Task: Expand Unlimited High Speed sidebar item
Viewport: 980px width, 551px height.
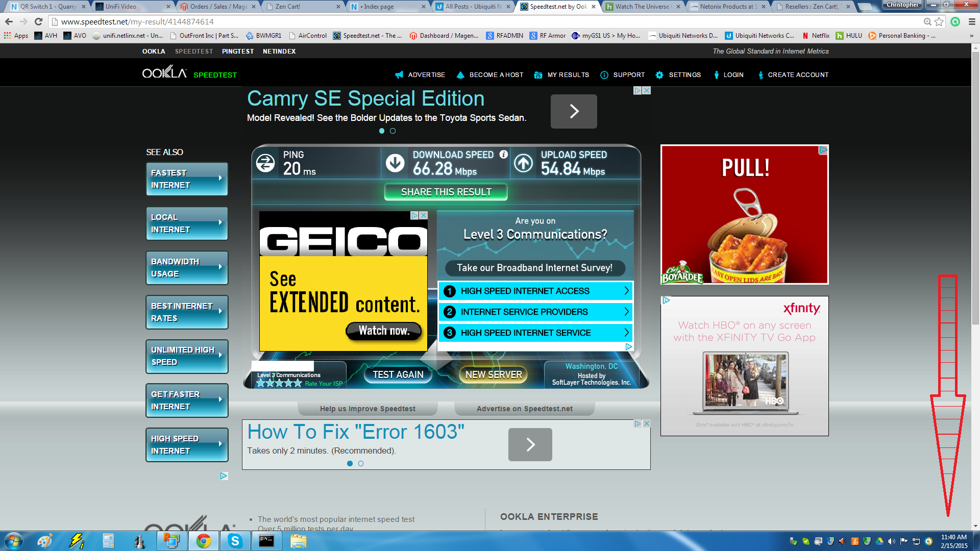Action: pyautogui.click(x=187, y=356)
